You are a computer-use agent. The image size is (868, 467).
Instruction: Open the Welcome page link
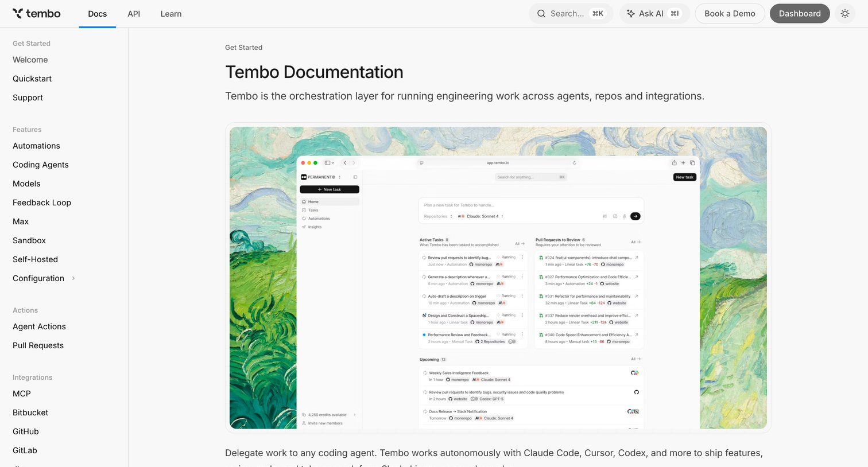click(x=30, y=60)
